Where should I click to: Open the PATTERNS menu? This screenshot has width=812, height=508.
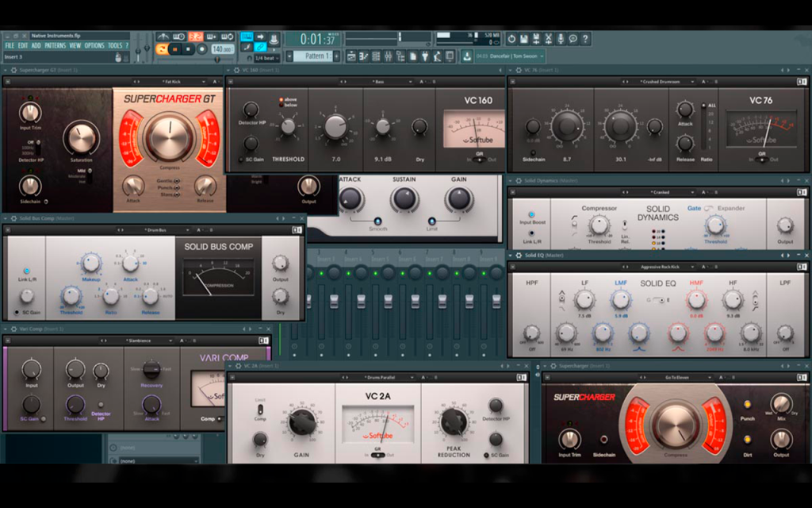55,45
